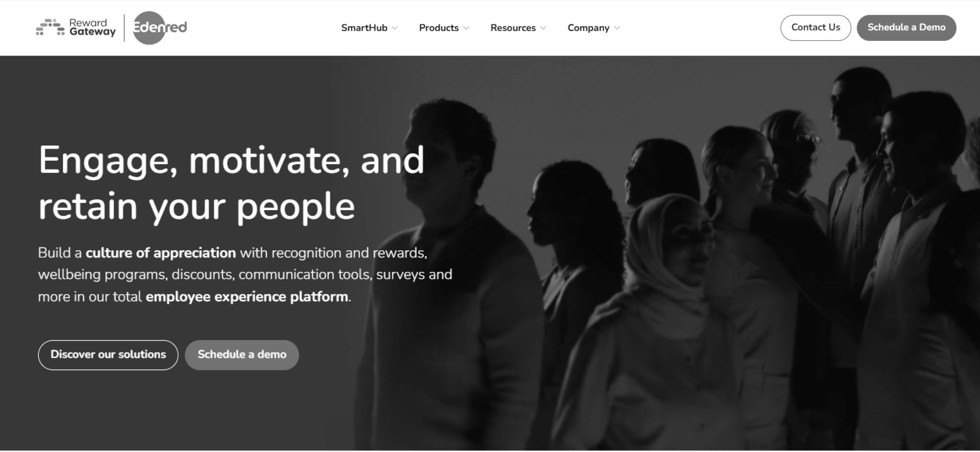The height and width of the screenshot is (452, 980).
Task: Click the Discover our solutions button
Action: (108, 355)
